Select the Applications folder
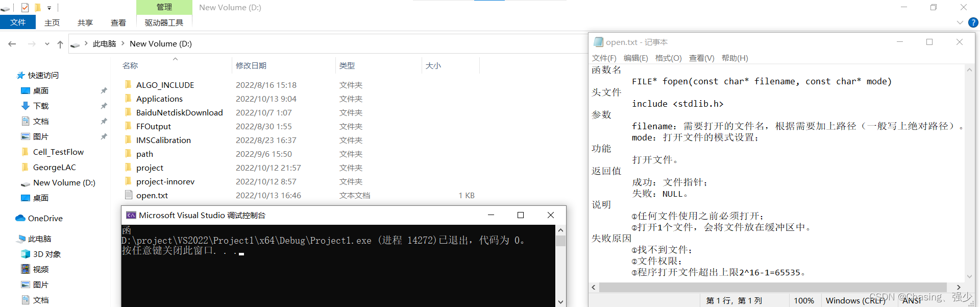 coord(159,99)
